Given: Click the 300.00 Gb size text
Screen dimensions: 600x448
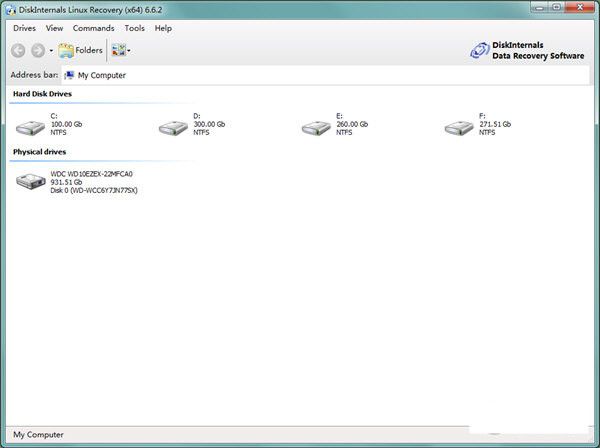Looking at the screenshot, I should [209, 124].
